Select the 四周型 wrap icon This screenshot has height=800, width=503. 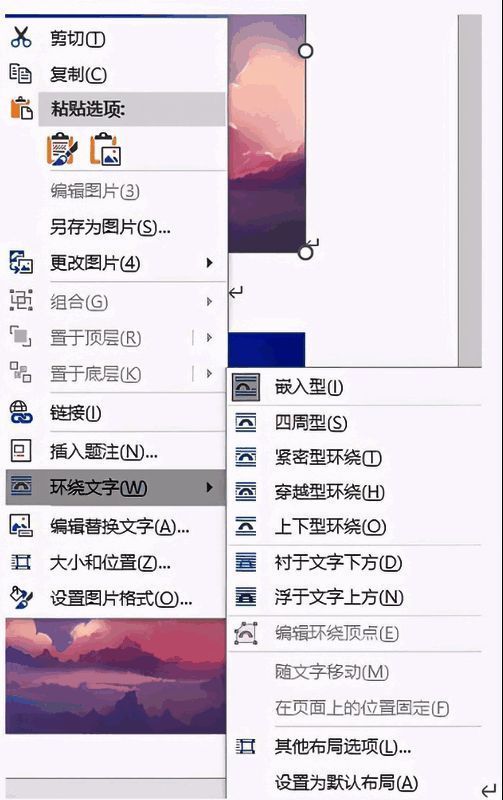click(x=245, y=422)
